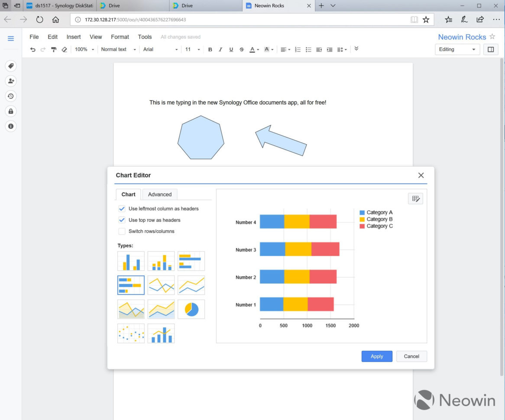This screenshot has width=505, height=420.
Task: Switch to the Advanced tab
Action: point(159,194)
